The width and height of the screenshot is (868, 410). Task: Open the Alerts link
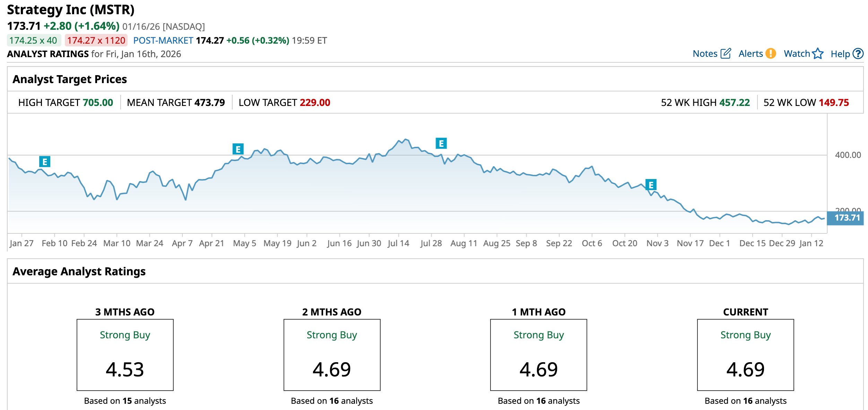[x=750, y=54]
